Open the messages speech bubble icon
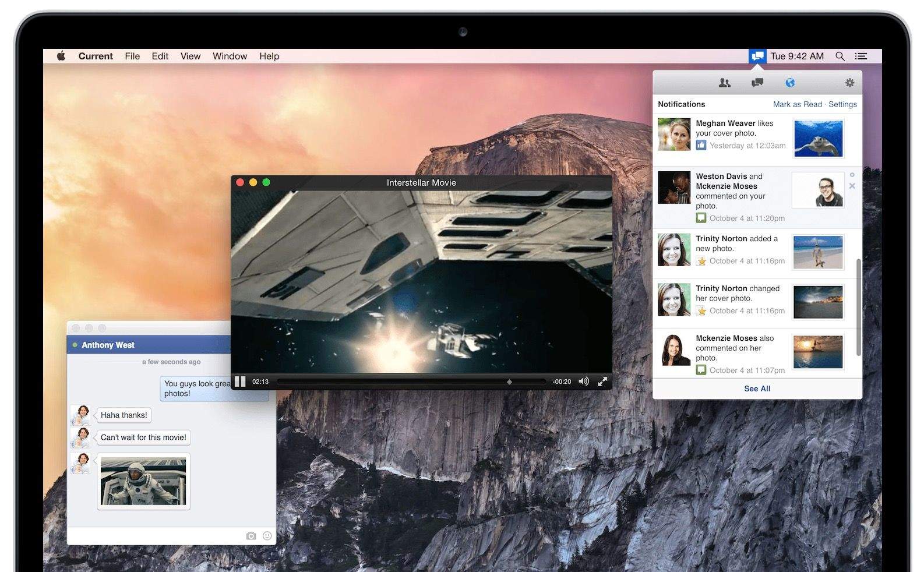Image resolution: width=924 pixels, height=572 pixels. [757, 83]
